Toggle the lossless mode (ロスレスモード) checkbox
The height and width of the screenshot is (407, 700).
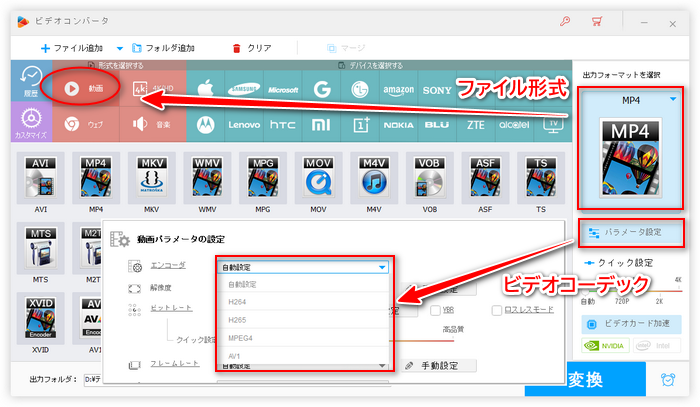497,310
